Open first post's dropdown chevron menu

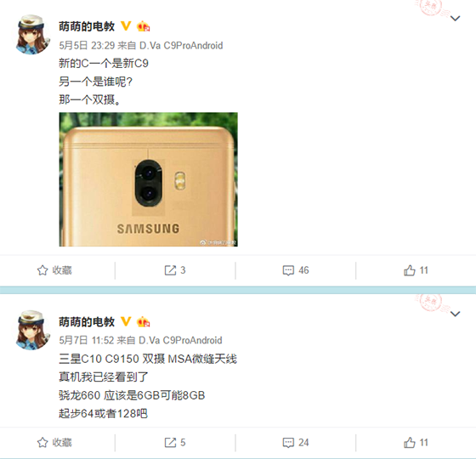(455, 19)
